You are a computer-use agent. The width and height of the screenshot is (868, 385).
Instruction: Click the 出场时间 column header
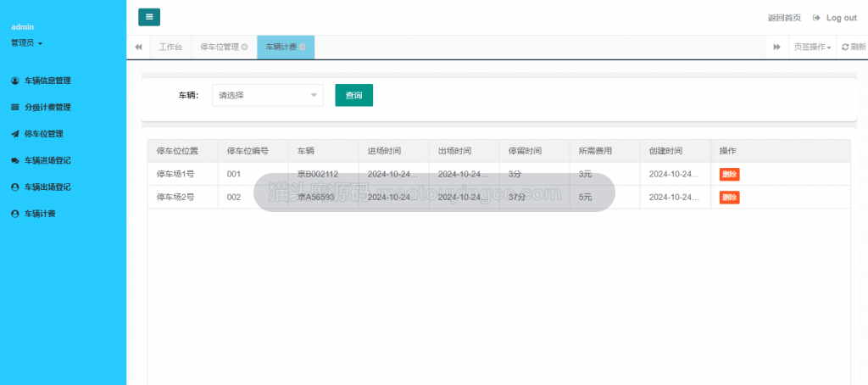(464, 151)
